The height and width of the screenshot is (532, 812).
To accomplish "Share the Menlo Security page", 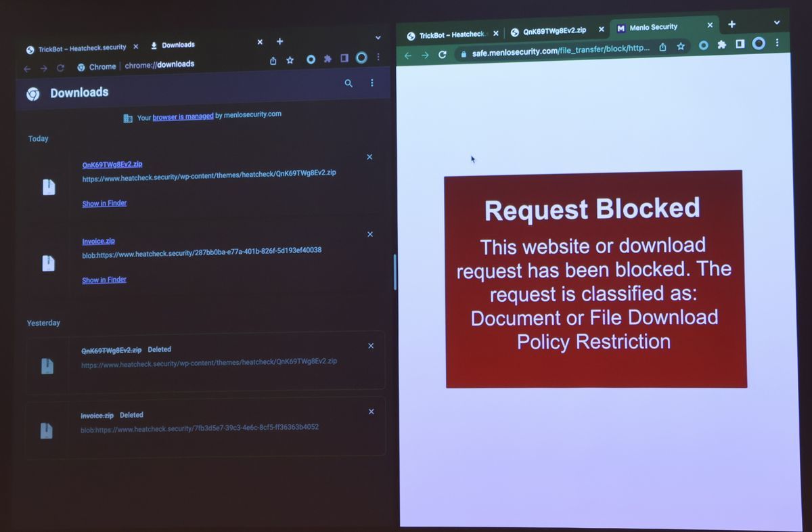I will click(x=663, y=47).
